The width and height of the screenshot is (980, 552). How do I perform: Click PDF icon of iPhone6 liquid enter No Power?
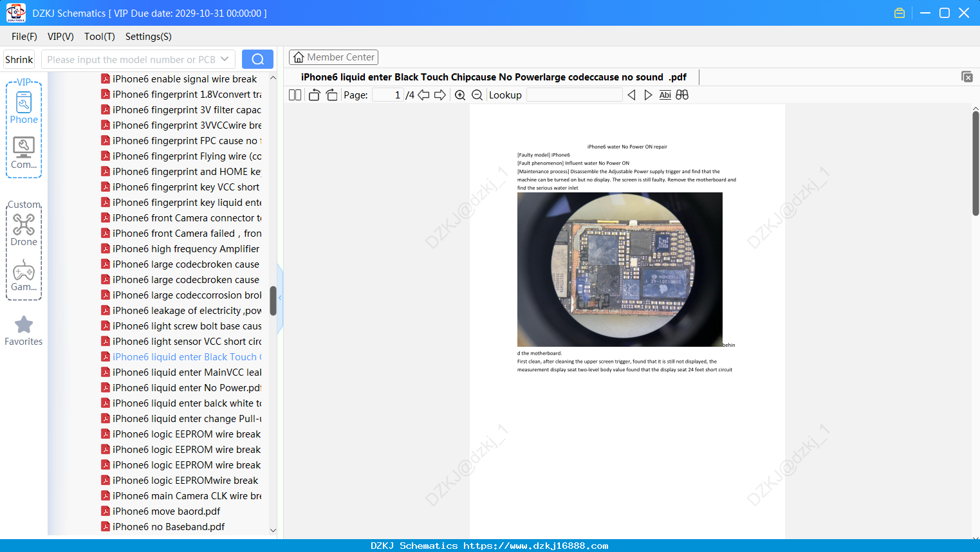[106, 388]
